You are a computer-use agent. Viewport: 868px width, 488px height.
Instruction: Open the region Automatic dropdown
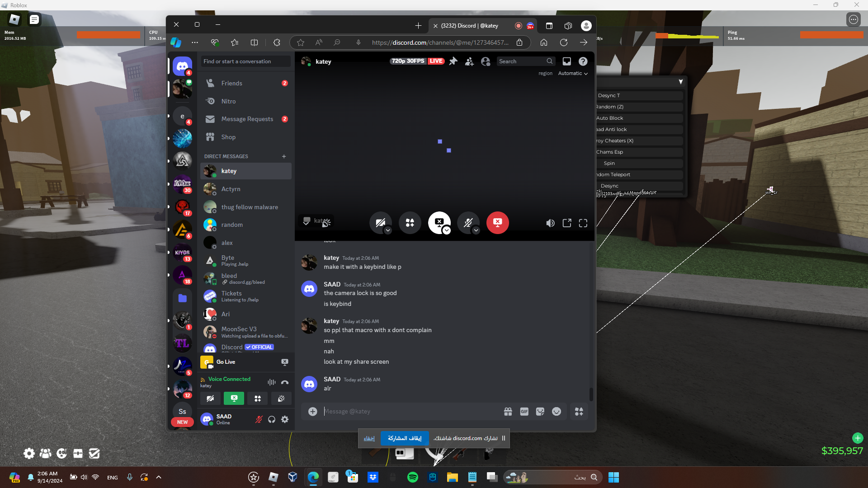[x=573, y=73]
